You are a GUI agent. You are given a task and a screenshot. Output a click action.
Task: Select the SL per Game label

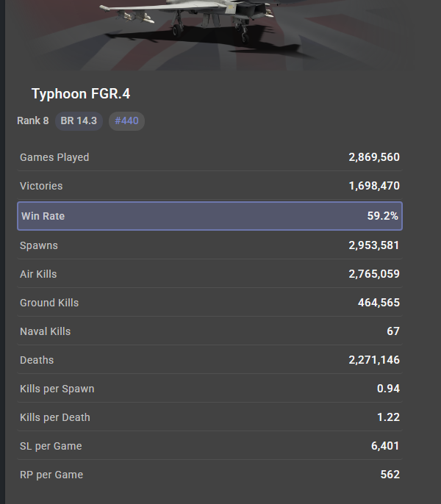click(x=51, y=446)
